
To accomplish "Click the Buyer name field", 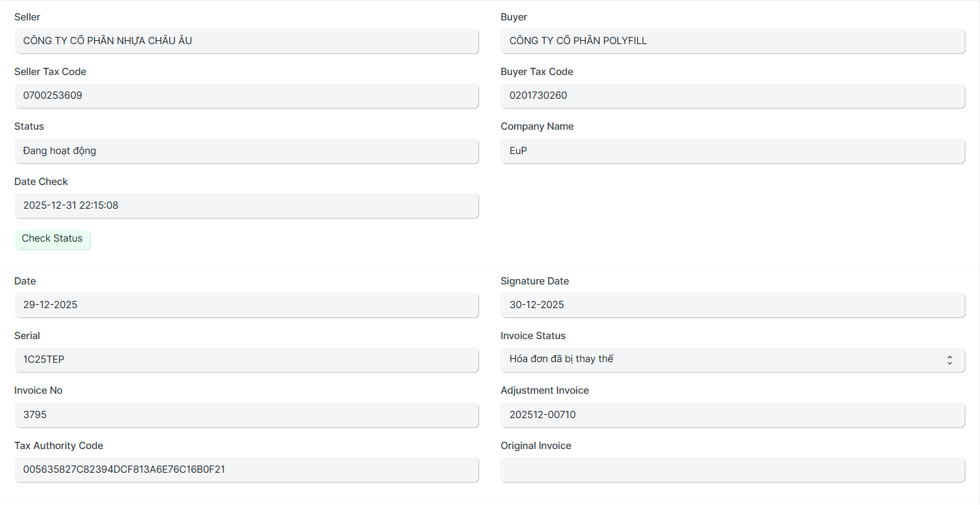I will [x=733, y=41].
